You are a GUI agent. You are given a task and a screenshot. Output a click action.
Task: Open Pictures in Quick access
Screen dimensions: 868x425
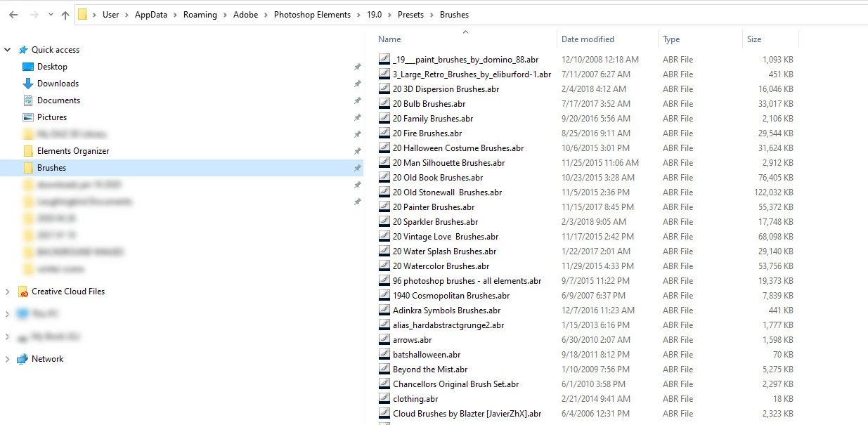pyautogui.click(x=52, y=117)
